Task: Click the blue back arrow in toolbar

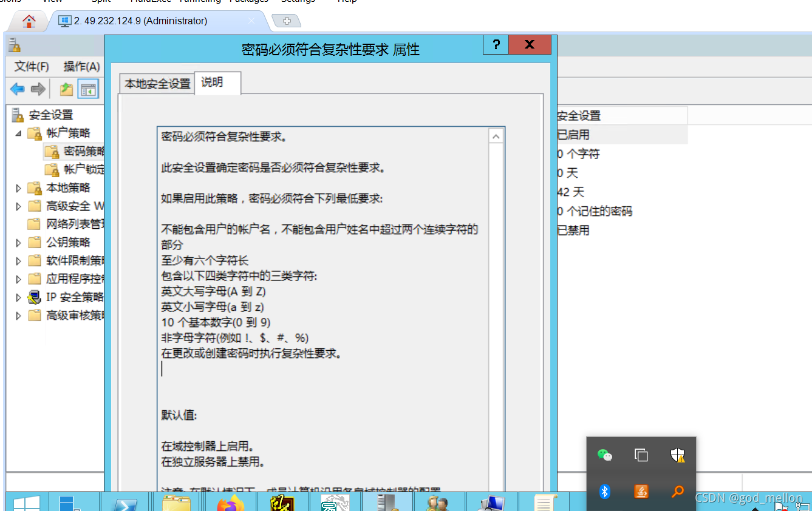Action: 18,90
